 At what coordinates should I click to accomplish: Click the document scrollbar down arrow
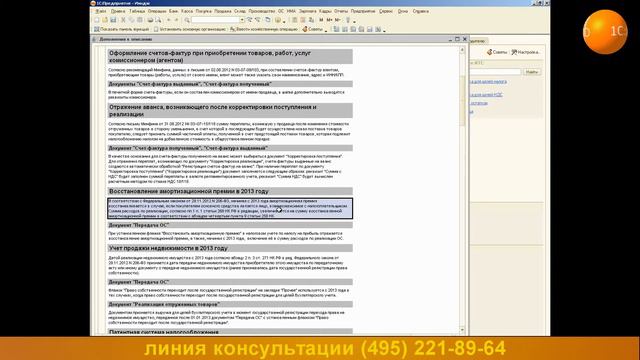tap(462, 330)
